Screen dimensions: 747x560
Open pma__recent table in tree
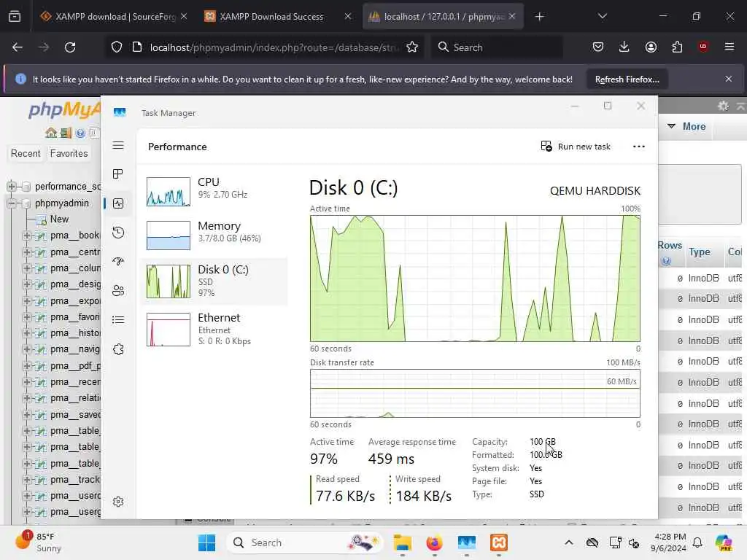click(75, 382)
